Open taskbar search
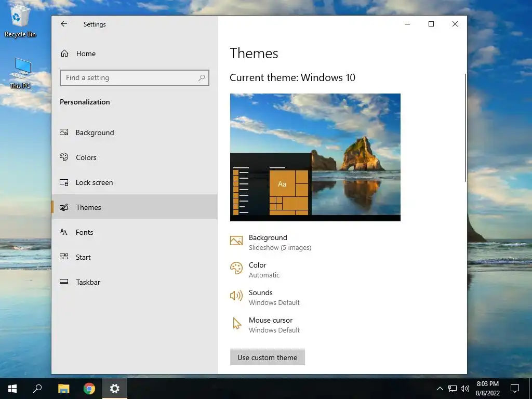This screenshot has height=399, width=532. click(x=37, y=389)
